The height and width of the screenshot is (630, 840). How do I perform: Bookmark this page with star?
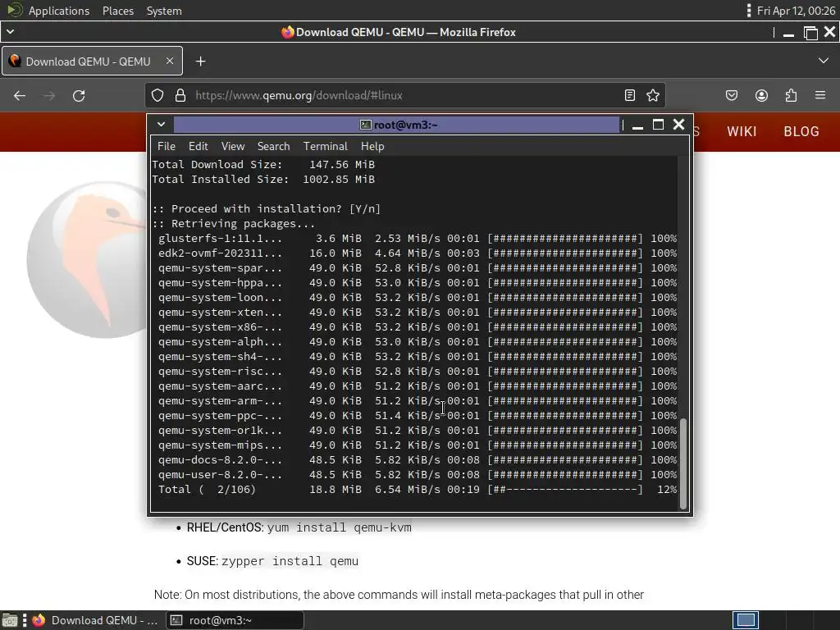click(652, 95)
